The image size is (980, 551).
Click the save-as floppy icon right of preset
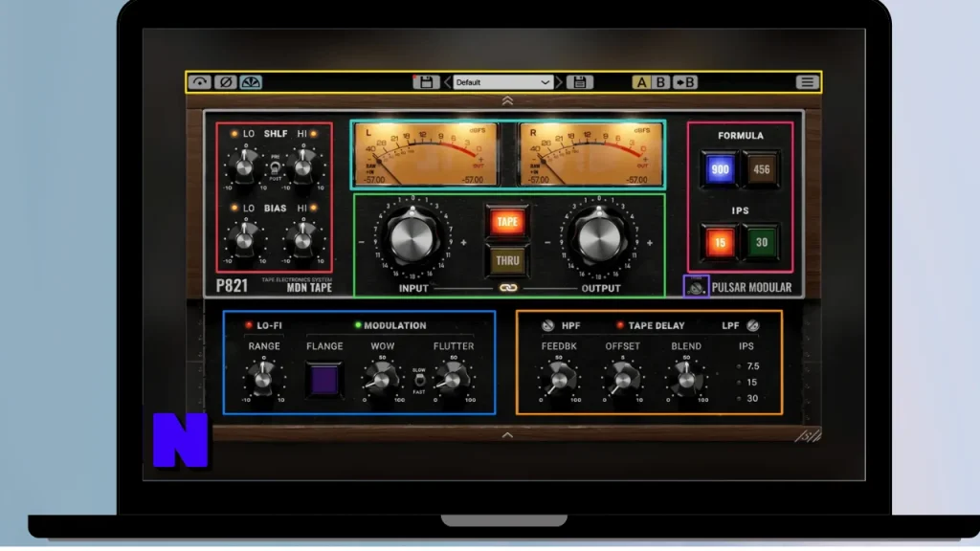579,82
